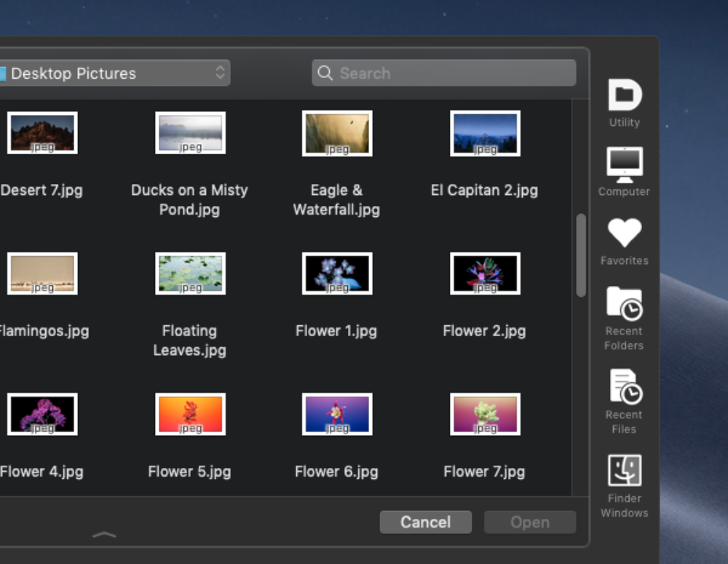Show Recent Files list
This screenshot has height=564, width=728.
coord(624,387)
